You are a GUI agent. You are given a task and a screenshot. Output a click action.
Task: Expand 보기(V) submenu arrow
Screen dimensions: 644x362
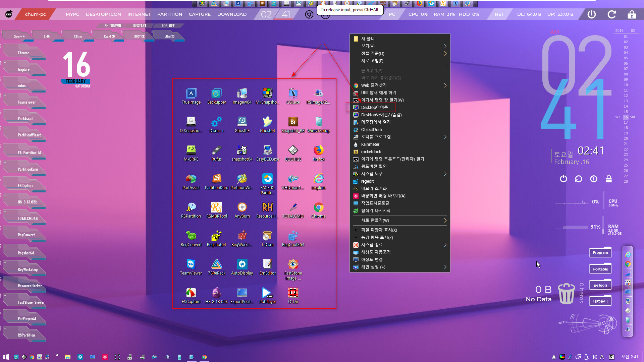tap(445, 46)
